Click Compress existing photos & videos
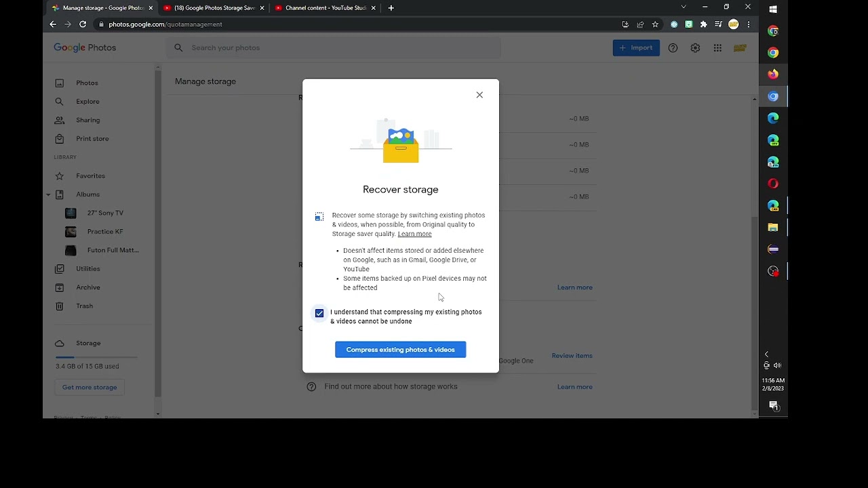 [400, 350]
